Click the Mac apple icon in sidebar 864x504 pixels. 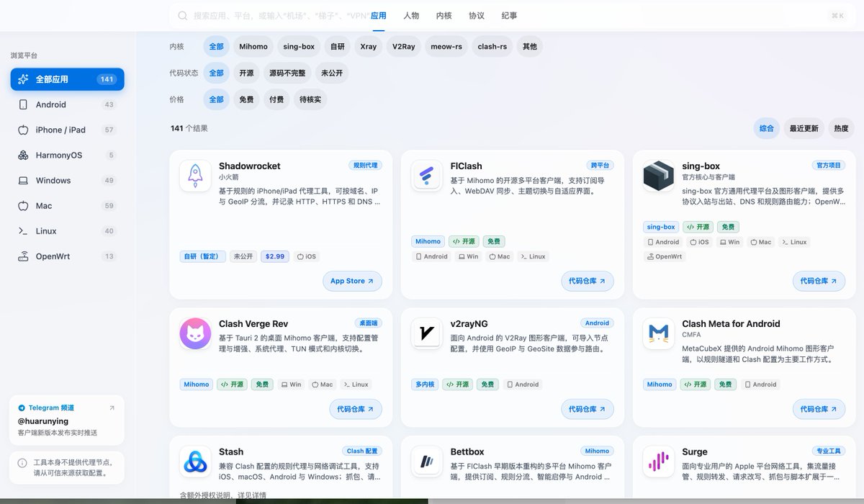pyautogui.click(x=23, y=205)
